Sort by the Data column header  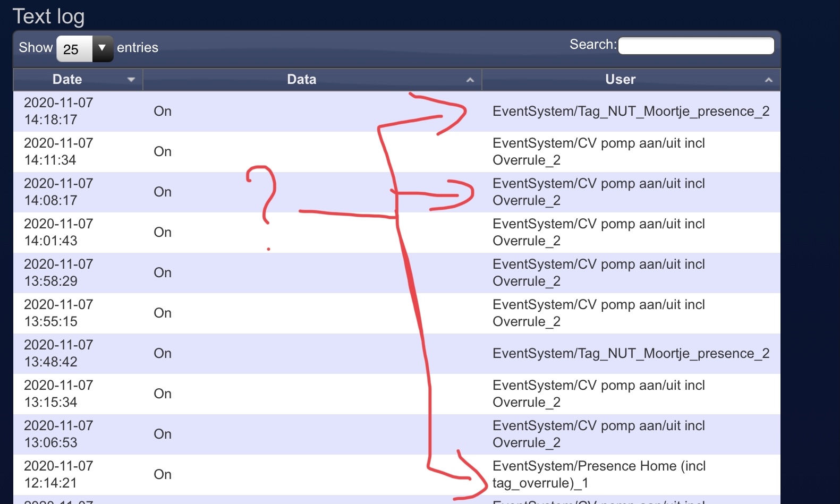[312, 80]
